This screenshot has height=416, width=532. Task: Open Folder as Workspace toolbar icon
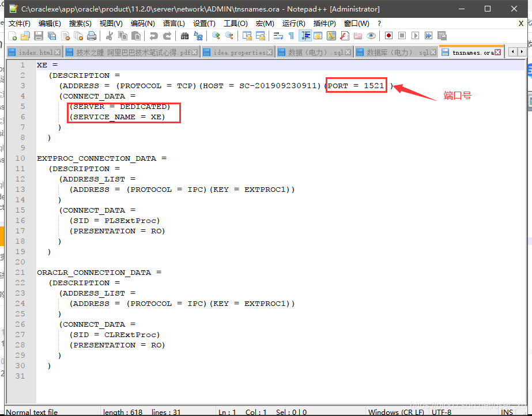coord(357,36)
